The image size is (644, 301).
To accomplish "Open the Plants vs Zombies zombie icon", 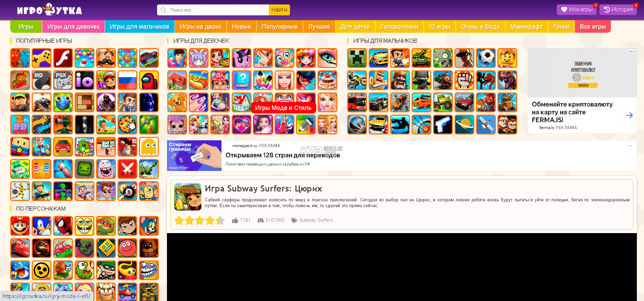I will pyautogui.click(x=443, y=58).
